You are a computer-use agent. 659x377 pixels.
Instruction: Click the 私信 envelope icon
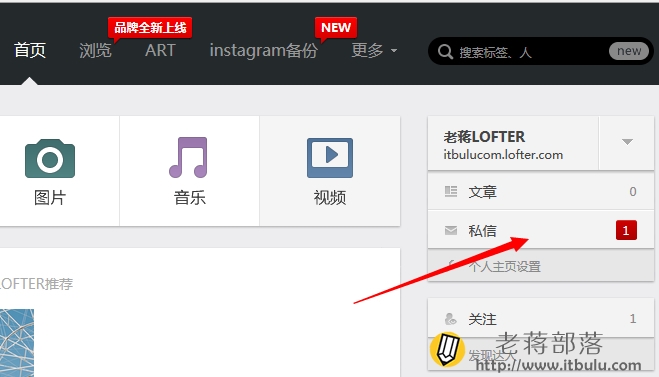click(x=451, y=230)
